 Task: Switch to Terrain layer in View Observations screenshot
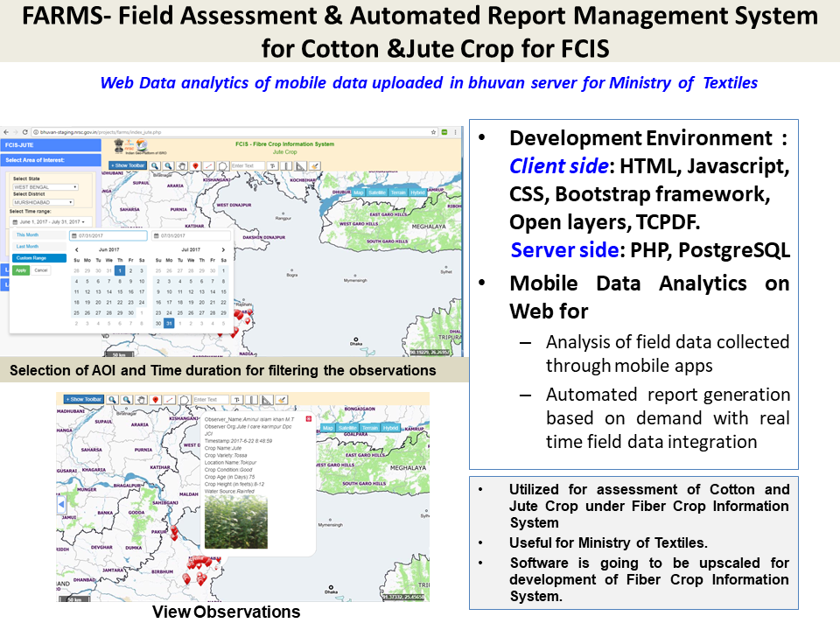coord(370,428)
